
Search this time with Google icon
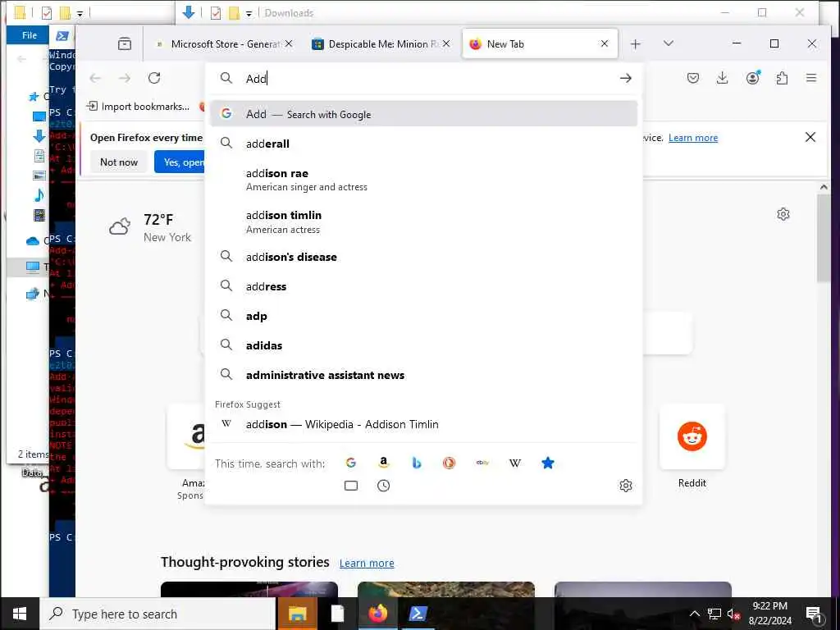point(351,463)
